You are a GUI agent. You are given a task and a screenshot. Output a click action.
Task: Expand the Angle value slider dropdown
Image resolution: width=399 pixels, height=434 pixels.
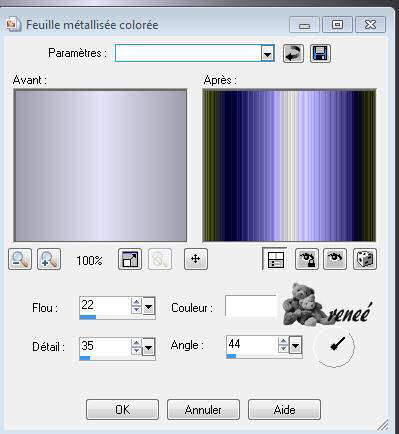pyautogui.click(x=295, y=345)
